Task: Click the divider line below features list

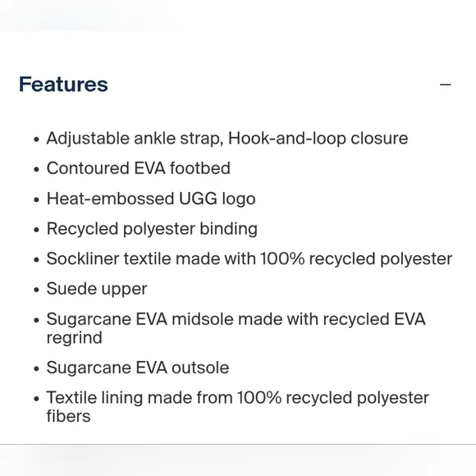Action: coord(238,445)
